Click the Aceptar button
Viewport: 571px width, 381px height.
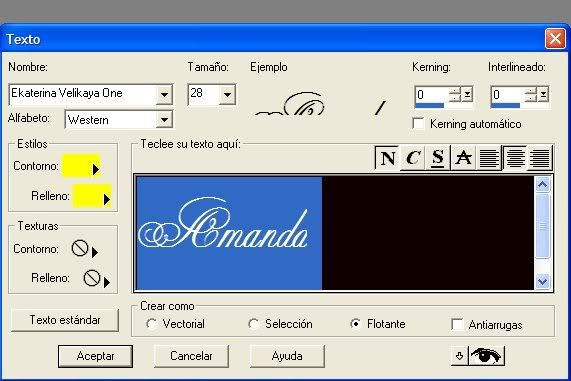95,356
